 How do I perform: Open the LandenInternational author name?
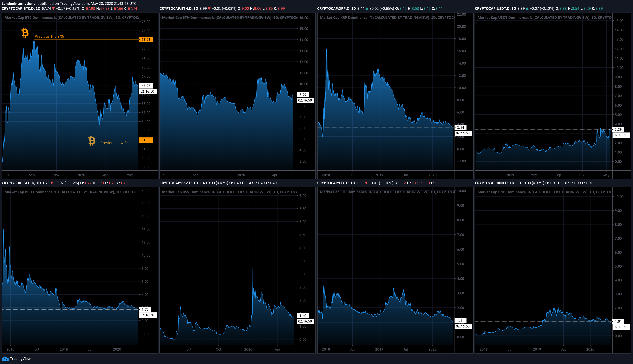[x=19, y=4]
